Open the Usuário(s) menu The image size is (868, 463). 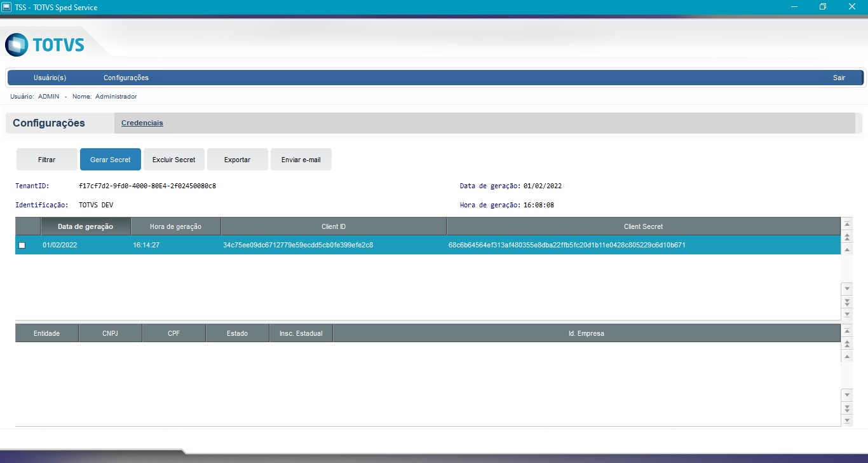click(x=50, y=78)
